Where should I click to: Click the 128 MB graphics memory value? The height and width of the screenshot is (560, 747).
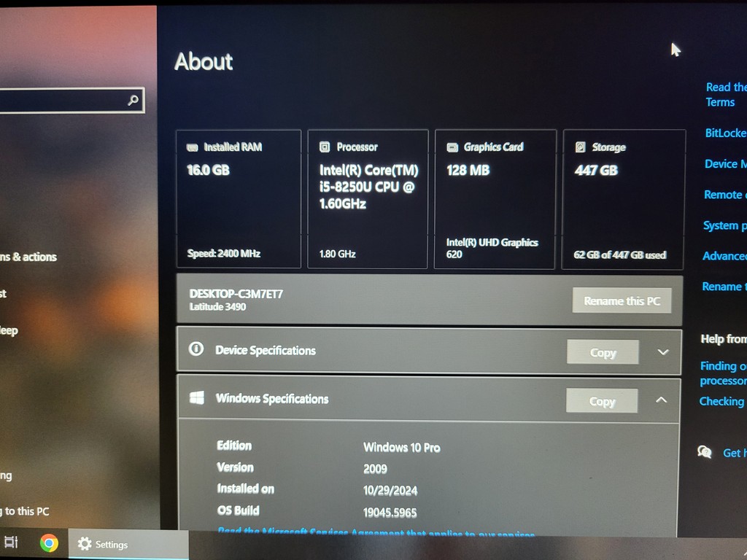point(468,170)
